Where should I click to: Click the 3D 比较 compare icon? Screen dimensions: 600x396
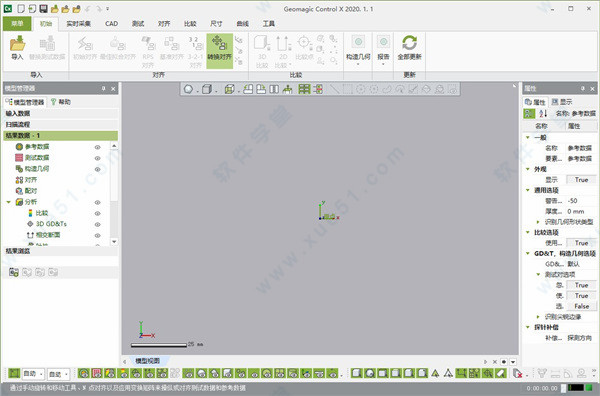click(262, 43)
